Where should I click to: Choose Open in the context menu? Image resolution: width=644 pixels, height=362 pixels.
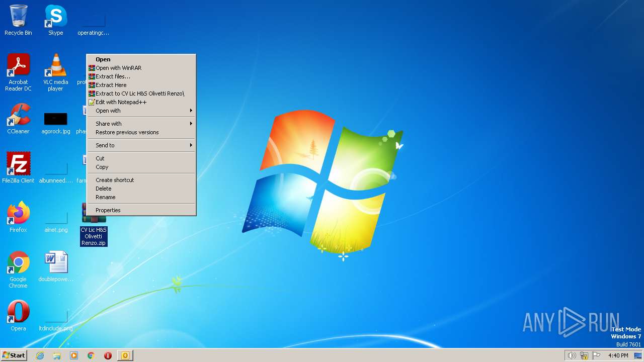pos(141,59)
